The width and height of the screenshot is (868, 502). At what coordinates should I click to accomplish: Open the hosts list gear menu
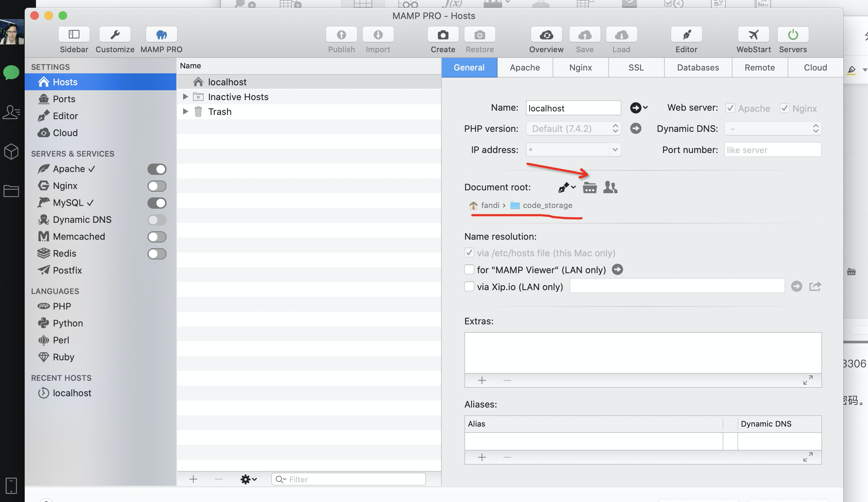pos(249,479)
